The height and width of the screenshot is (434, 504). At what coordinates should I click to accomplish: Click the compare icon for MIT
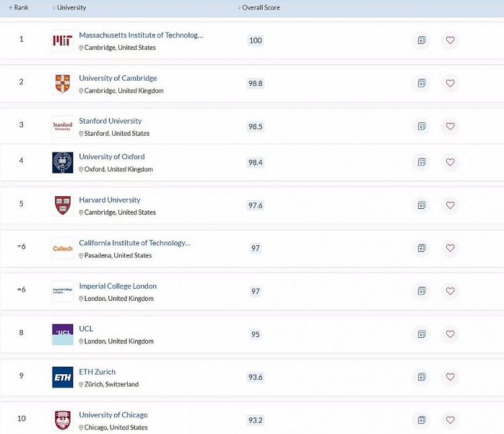[421, 40]
